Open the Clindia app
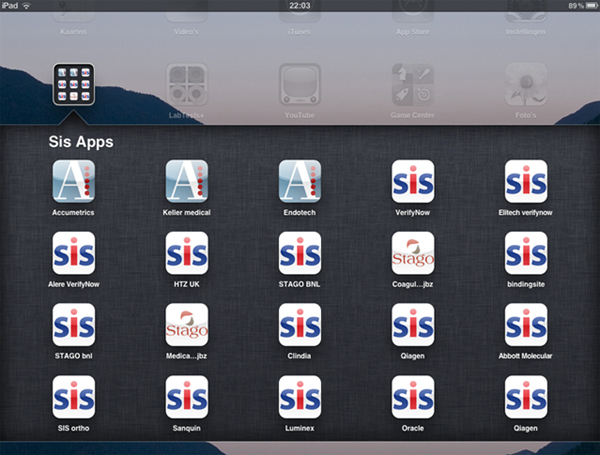Image resolution: width=600 pixels, height=455 pixels. click(x=299, y=325)
